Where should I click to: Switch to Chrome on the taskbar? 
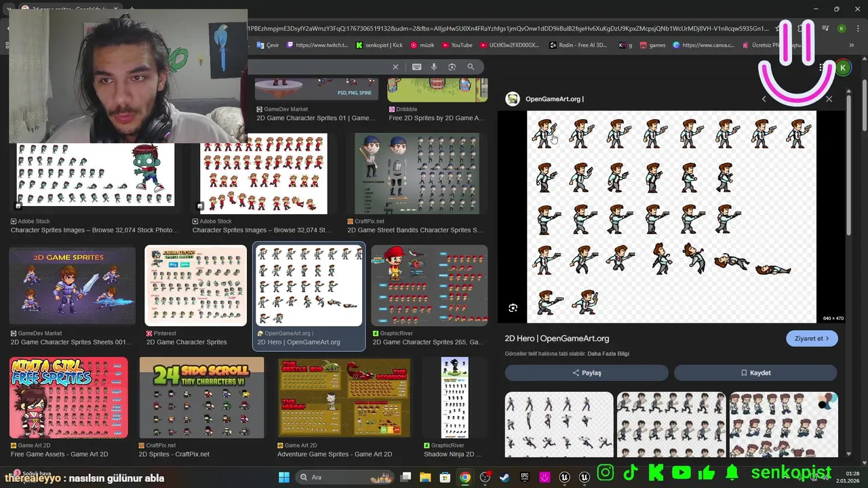[465, 477]
